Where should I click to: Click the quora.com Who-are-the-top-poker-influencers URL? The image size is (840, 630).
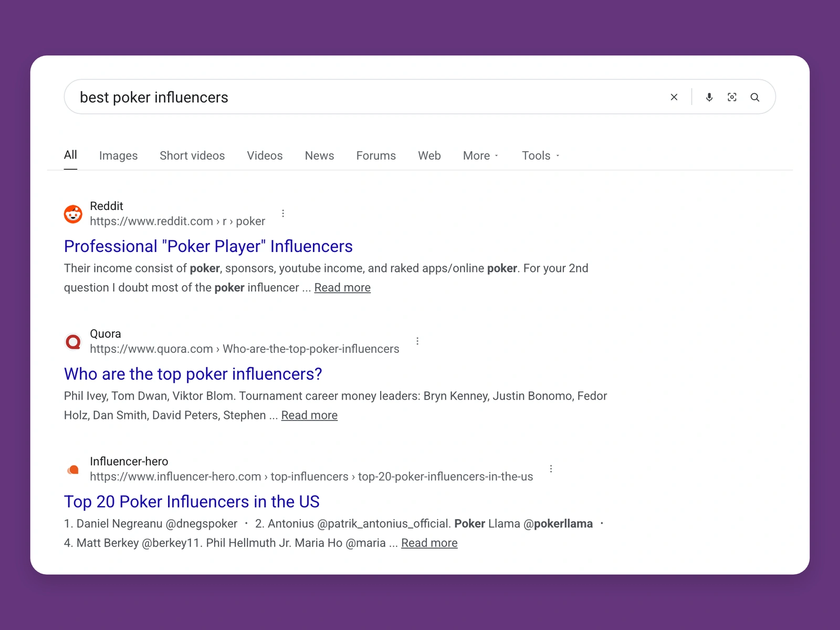(245, 349)
